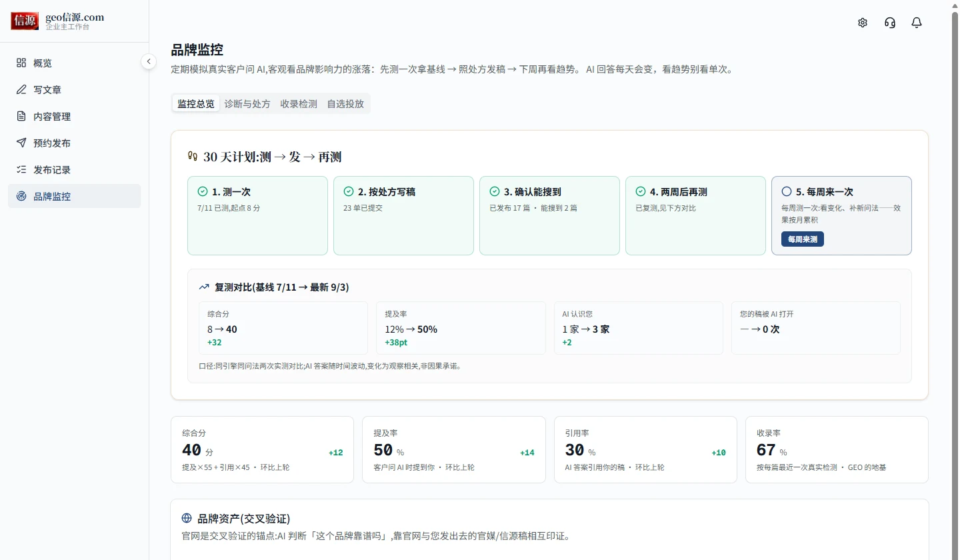This screenshot has height=560, width=960.
Task: Click the geo信源.com brand name
Action: [x=75, y=17]
